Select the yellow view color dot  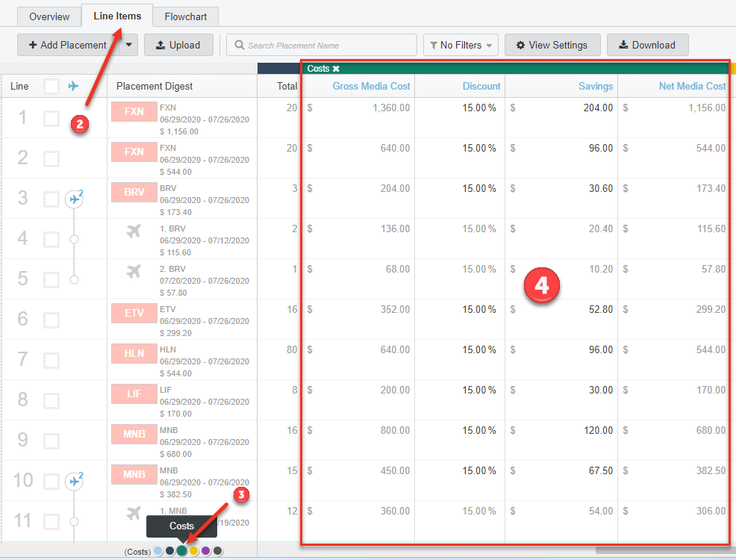pyautogui.click(x=193, y=551)
